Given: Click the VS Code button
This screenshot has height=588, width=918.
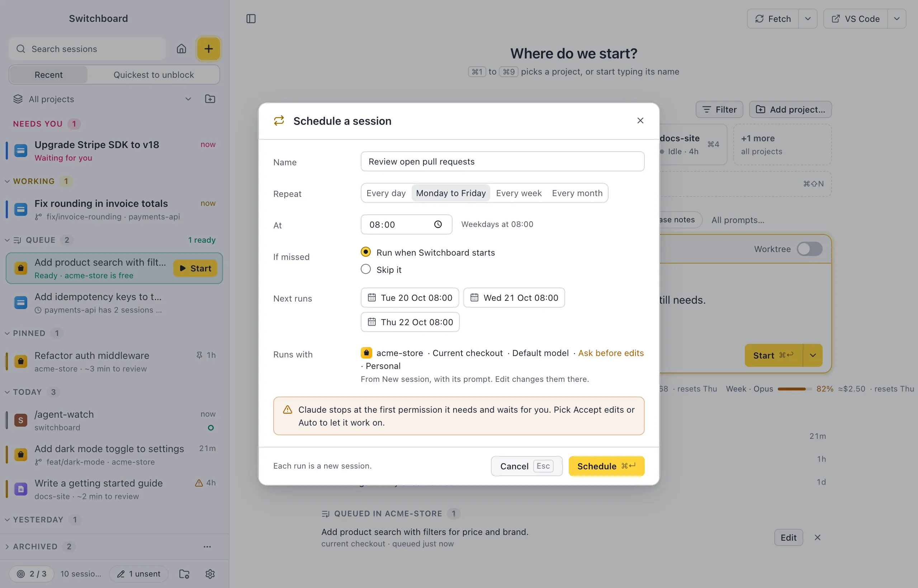Looking at the screenshot, I should 855,19.
